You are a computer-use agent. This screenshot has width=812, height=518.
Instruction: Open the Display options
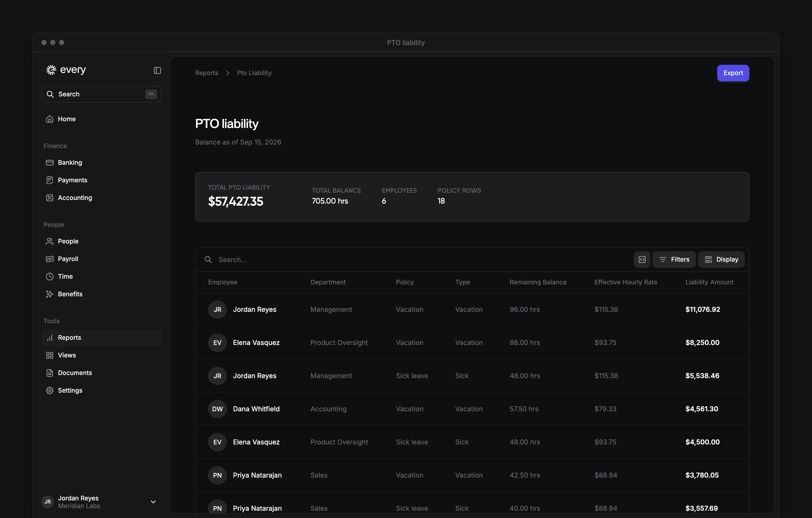[721, 259]
